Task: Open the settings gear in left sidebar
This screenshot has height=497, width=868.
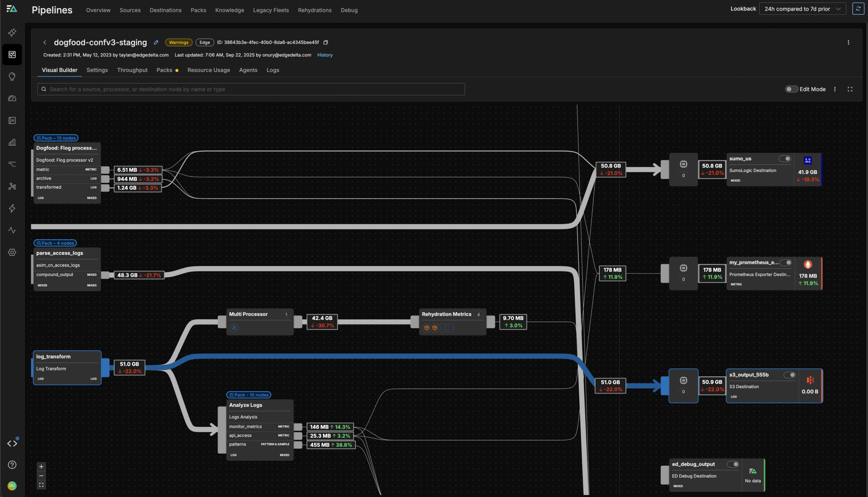Action: point(12,252)
